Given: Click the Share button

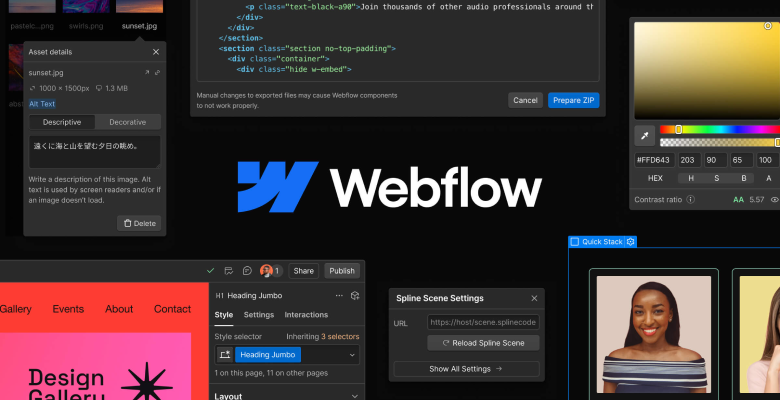Looking at the screenshot, I should [303, 271].
